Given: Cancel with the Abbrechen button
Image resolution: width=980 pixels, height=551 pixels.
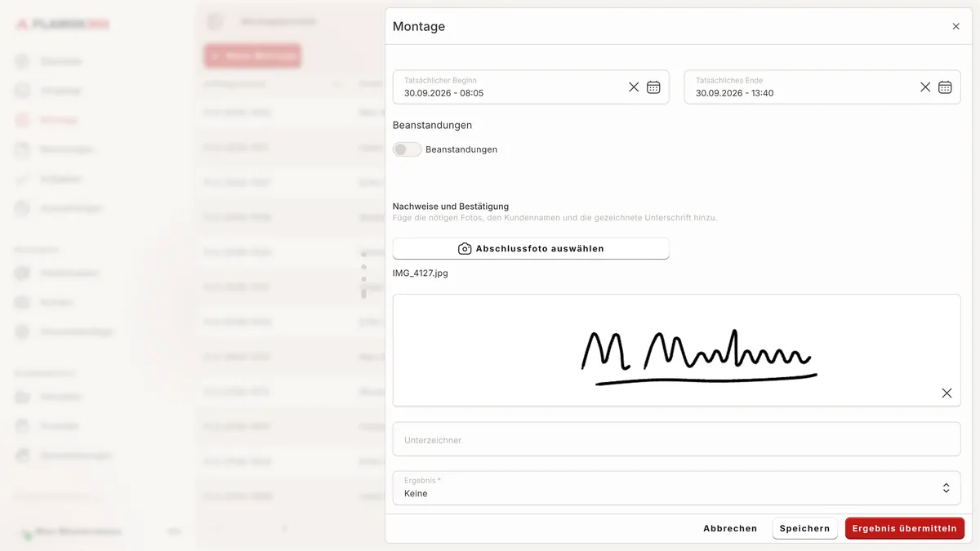Looking at the screenshot, I should (730, 528).
